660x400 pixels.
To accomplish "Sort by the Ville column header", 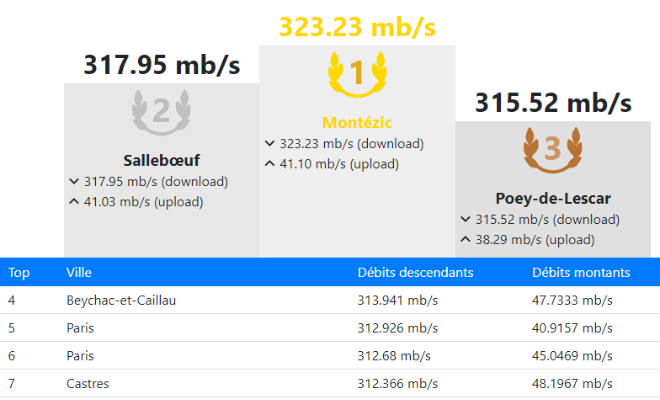I will (x=79, y=272).
